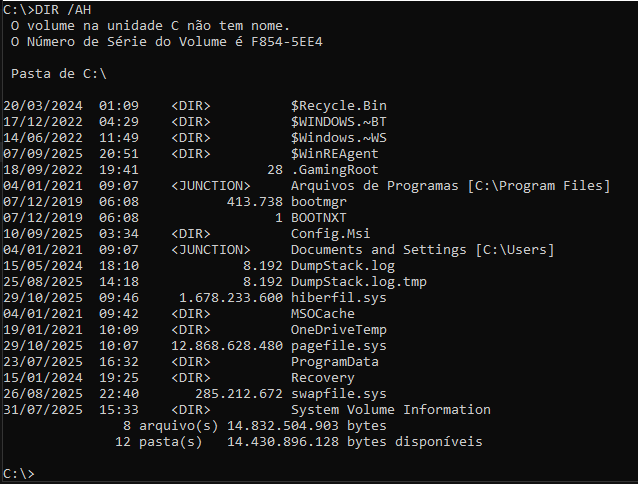Click the $Recycle.Bin directory name
The width and height of the screenshot is (638, 484).
tap(338, 105)
